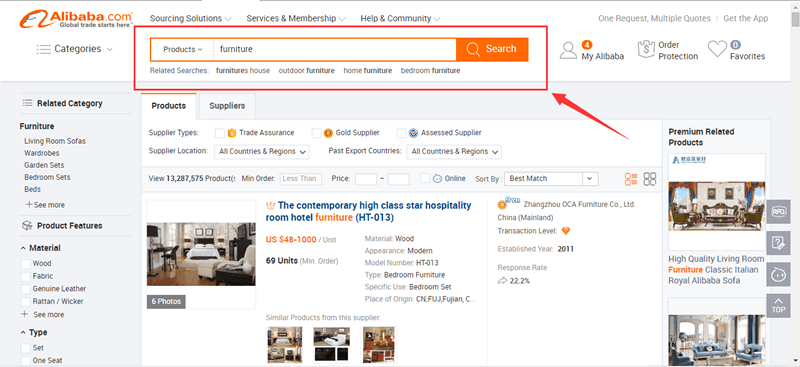The width and height of the screenshot is (800, 367).
Task: Open Garden Sets category
Action: click(44, 165)
